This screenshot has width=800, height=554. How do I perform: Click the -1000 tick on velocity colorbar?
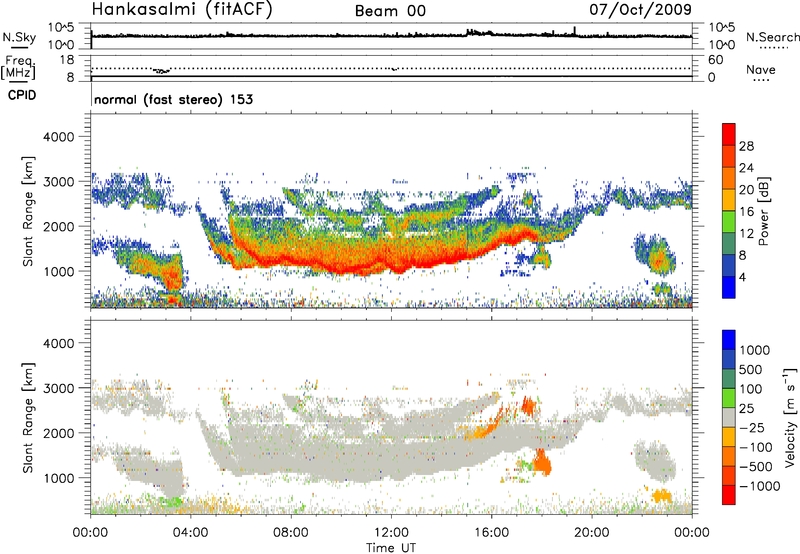coord(760,486)
